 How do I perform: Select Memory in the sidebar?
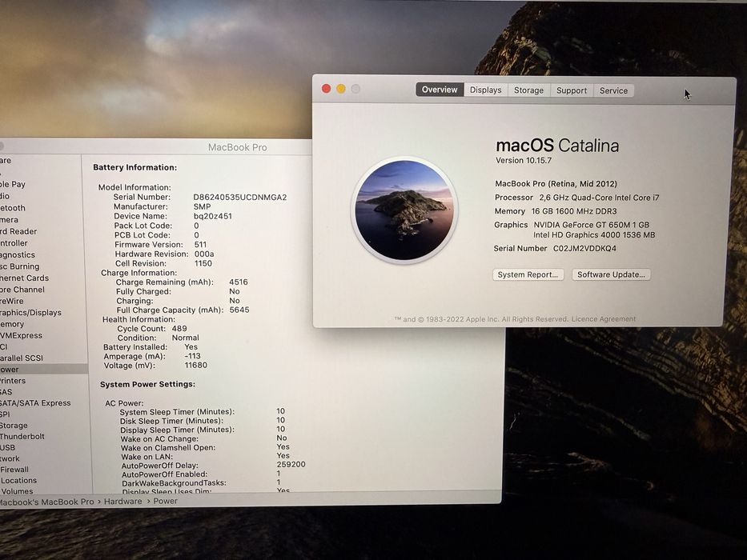click(12, 324)
